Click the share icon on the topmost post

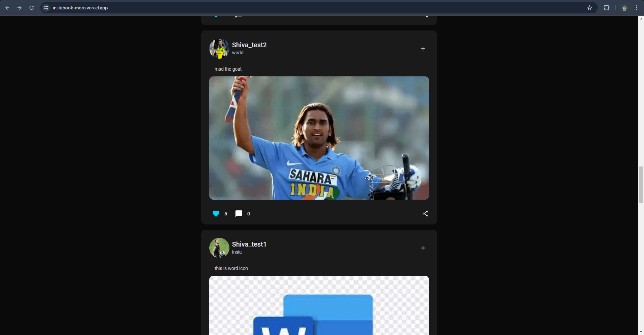coord(426,15)
